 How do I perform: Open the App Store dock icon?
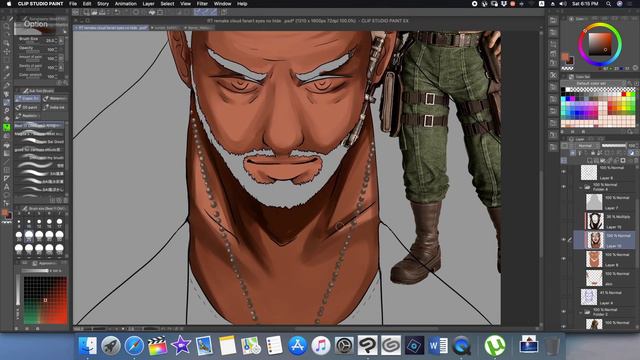point(297,345)
